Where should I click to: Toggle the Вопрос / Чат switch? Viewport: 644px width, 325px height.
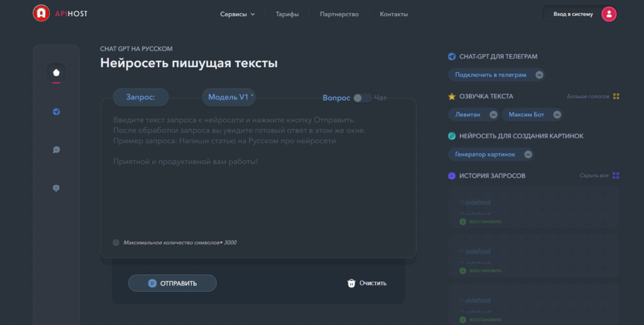point(362,98)
